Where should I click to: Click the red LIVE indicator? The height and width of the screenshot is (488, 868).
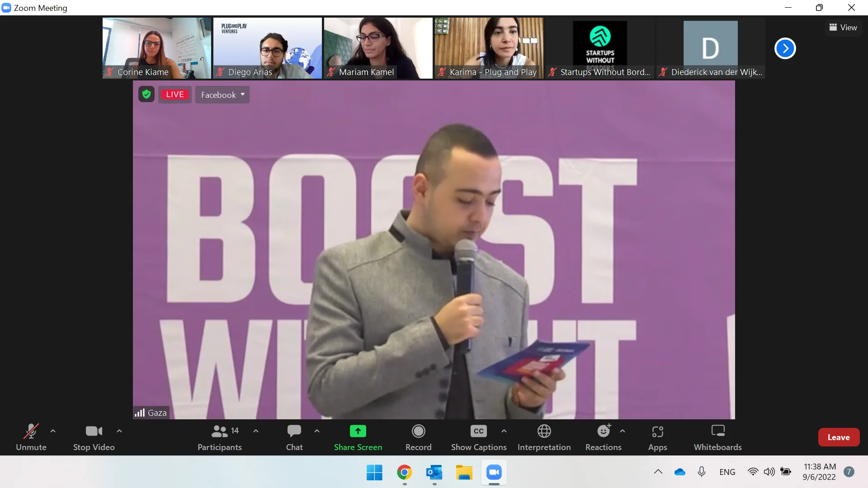pyautogui.click(x=175, y=94)
